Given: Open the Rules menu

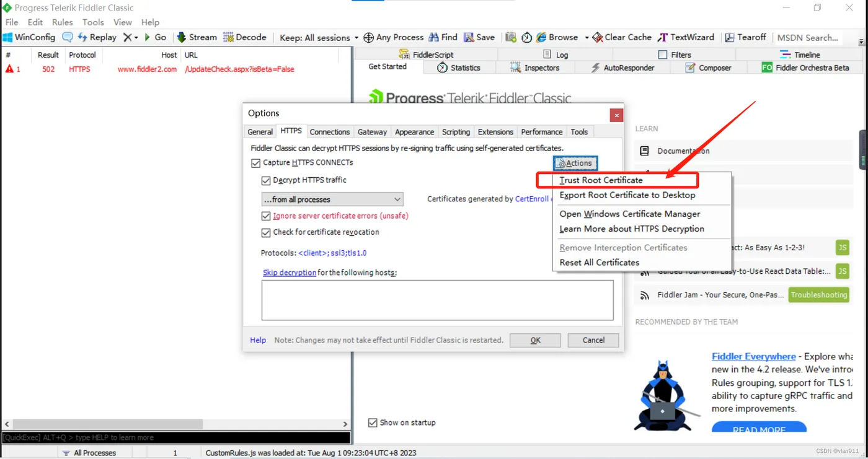Looking at the screenshot, I should tap(63, 22).
